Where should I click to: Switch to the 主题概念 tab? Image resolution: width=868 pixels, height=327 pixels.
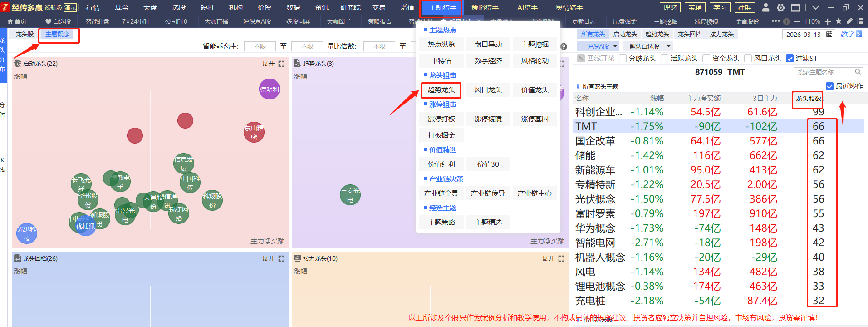coord(57,34)
